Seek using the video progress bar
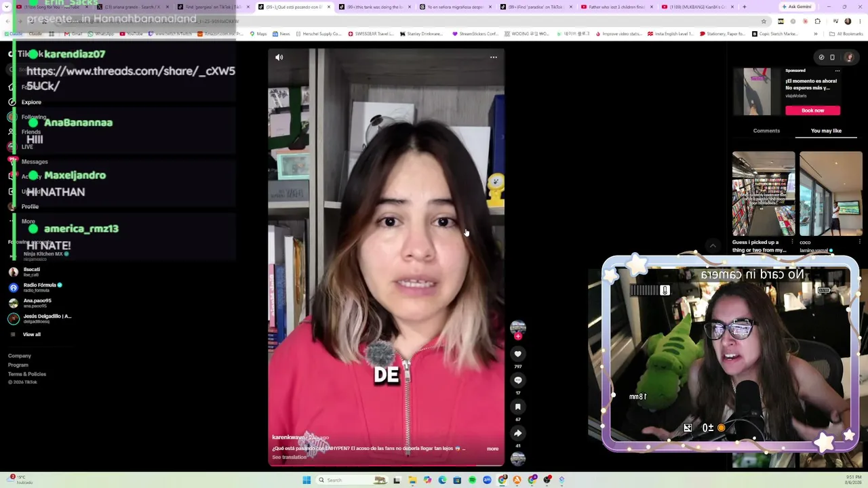 coord(387,466)
